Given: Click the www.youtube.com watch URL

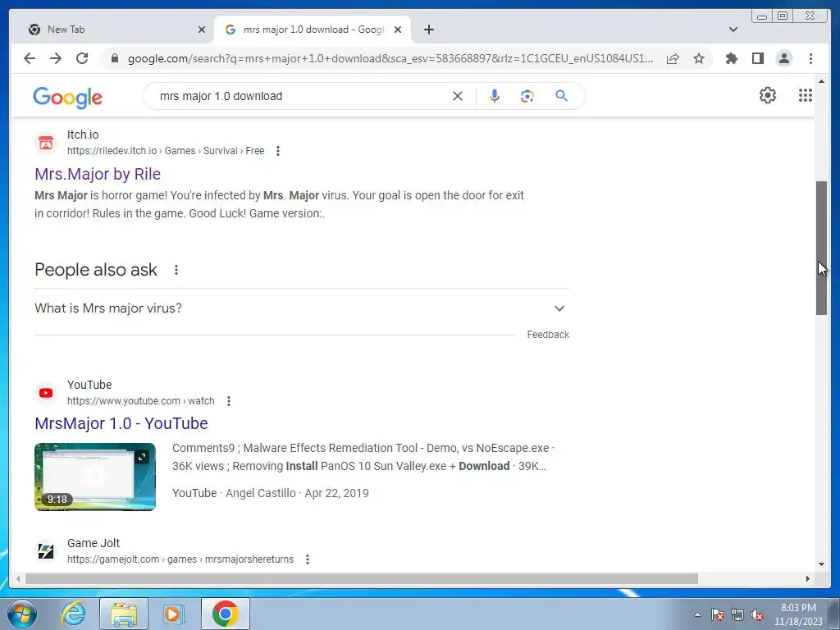Looking at the screenshot, I should pyautogui.click(x=140, y=401).
